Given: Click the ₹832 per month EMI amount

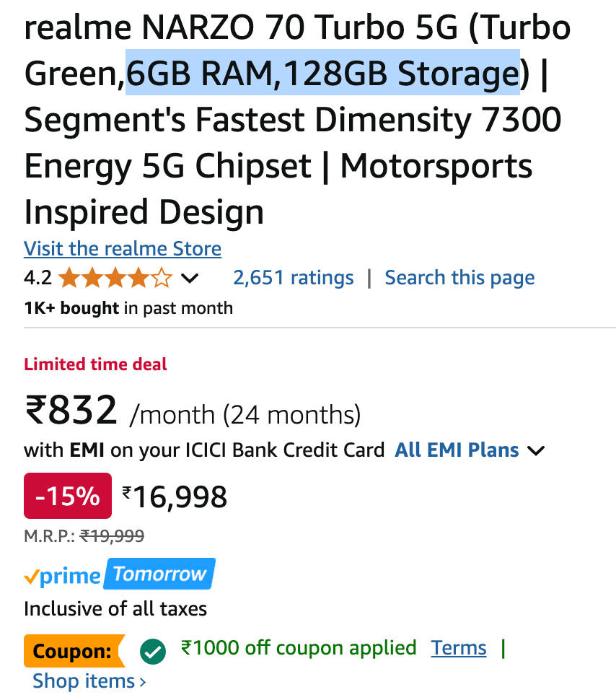Looking at the screenshot, I should pyautogui.click(x=71, y=411).
